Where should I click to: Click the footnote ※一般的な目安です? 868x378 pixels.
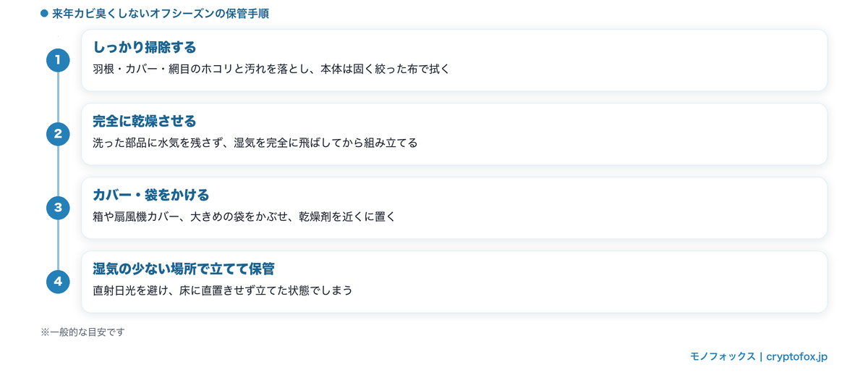coord(83,332)
